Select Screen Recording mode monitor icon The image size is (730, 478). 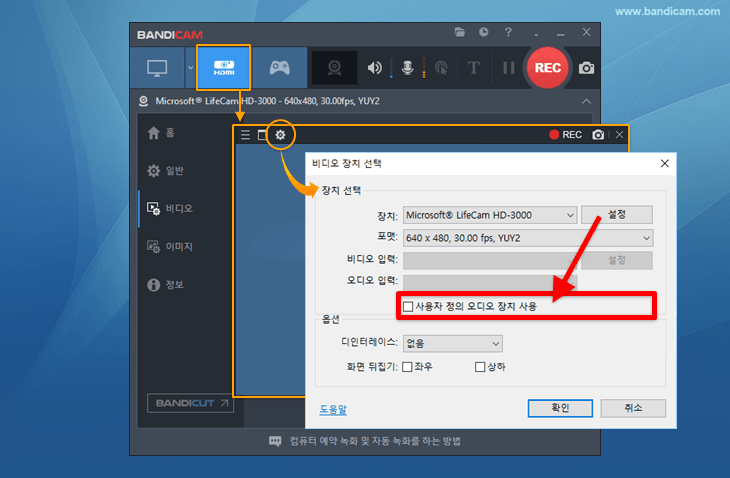(157, 68)
